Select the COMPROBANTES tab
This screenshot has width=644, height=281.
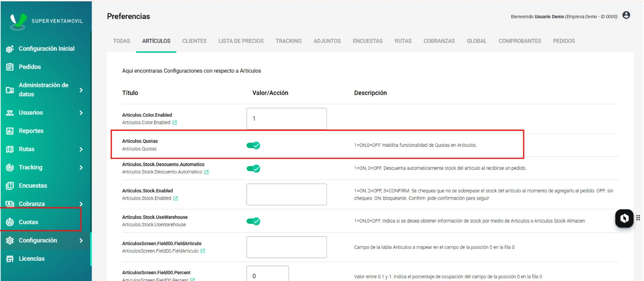pyautogui.click(x=520, y=41)
